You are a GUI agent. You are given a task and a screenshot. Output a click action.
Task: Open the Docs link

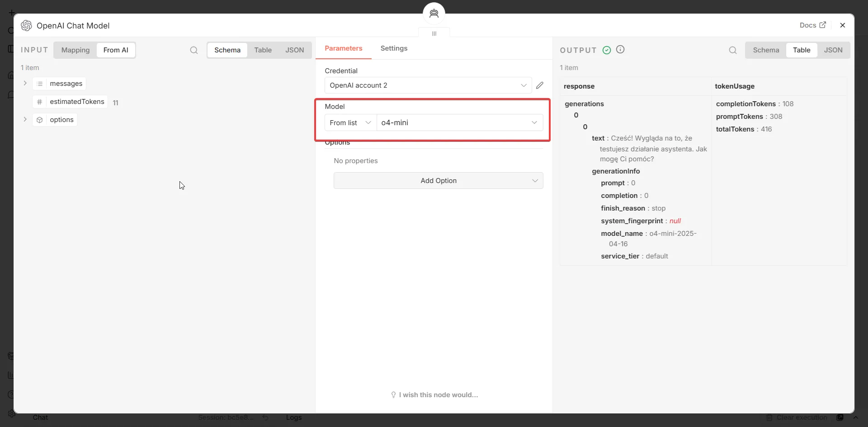click(812, 25)
